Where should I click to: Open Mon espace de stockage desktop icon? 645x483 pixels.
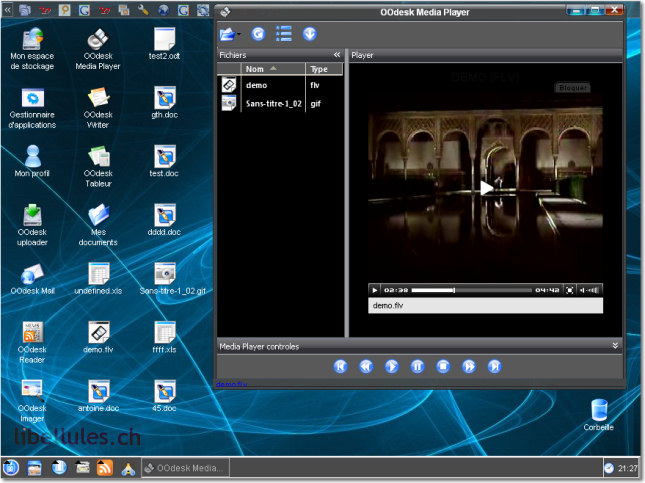pyautogui.click(x=32, y=49)
